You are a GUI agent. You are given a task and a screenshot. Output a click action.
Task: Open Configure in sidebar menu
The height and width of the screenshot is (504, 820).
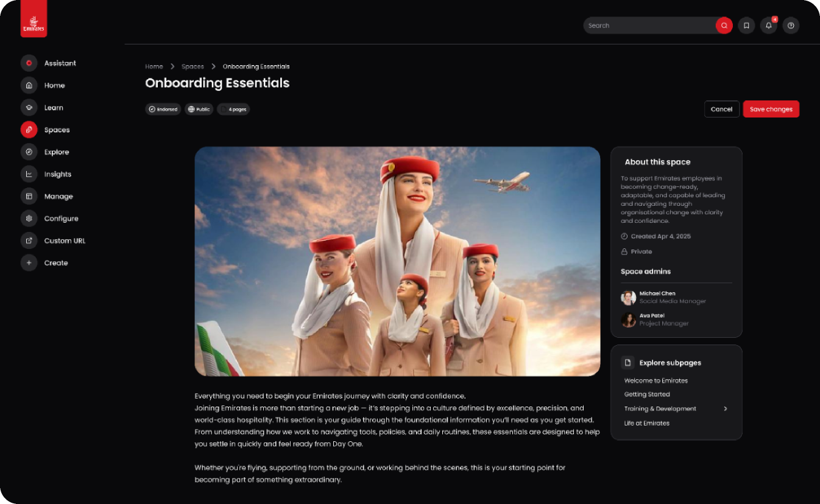(62, 219)
